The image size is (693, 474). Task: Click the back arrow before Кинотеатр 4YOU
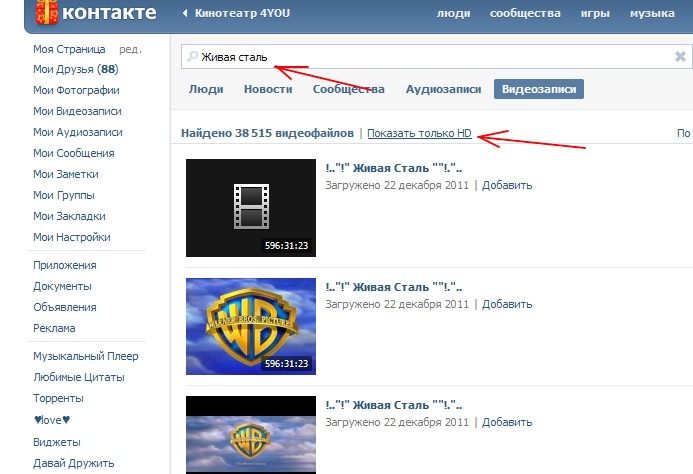click(185, 13)
